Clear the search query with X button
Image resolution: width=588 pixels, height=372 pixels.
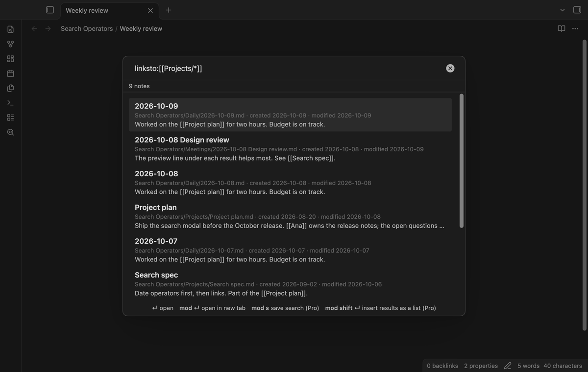pyautogui.click(x=450, y=69)
